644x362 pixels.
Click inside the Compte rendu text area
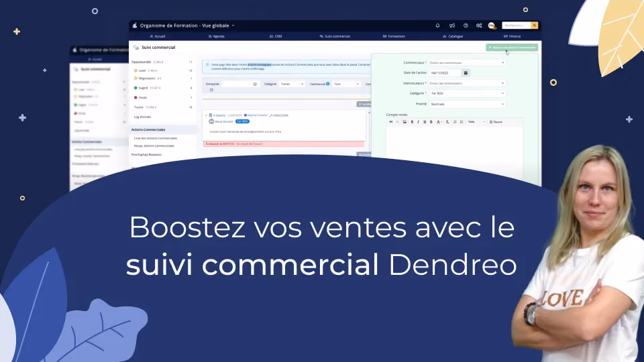tap(454, 152)
